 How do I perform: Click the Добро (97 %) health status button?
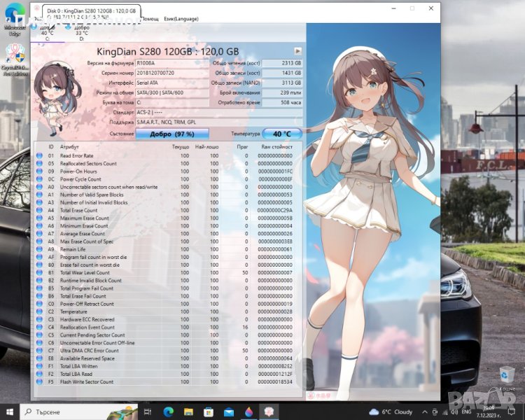171,133
